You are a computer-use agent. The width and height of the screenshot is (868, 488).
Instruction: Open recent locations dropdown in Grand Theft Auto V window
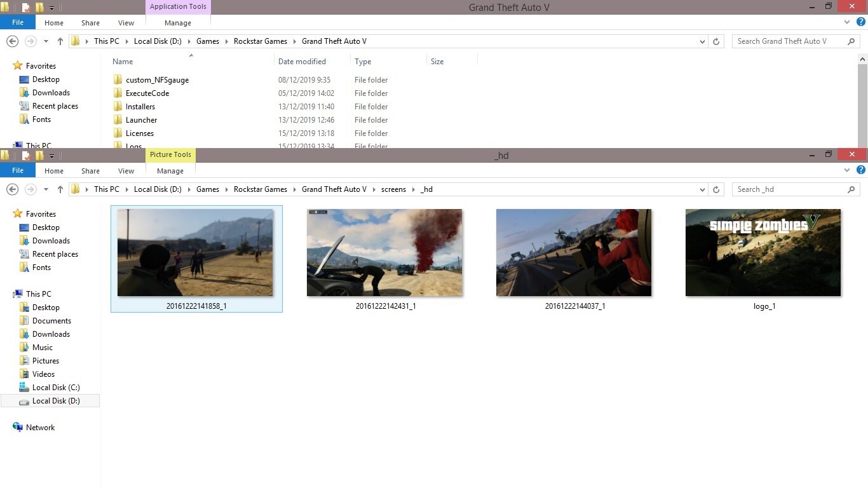point(46,42)
